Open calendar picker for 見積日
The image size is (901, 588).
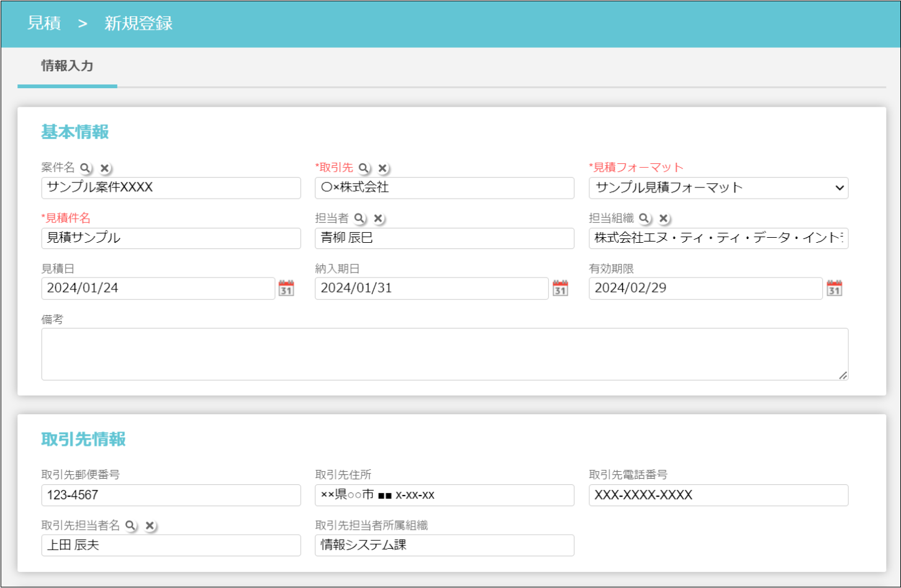(286, 288)
